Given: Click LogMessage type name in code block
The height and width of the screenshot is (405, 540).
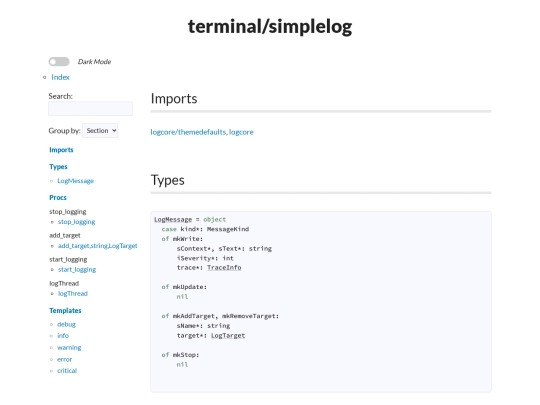Looking at the screenshot, I should pos(173,220).
